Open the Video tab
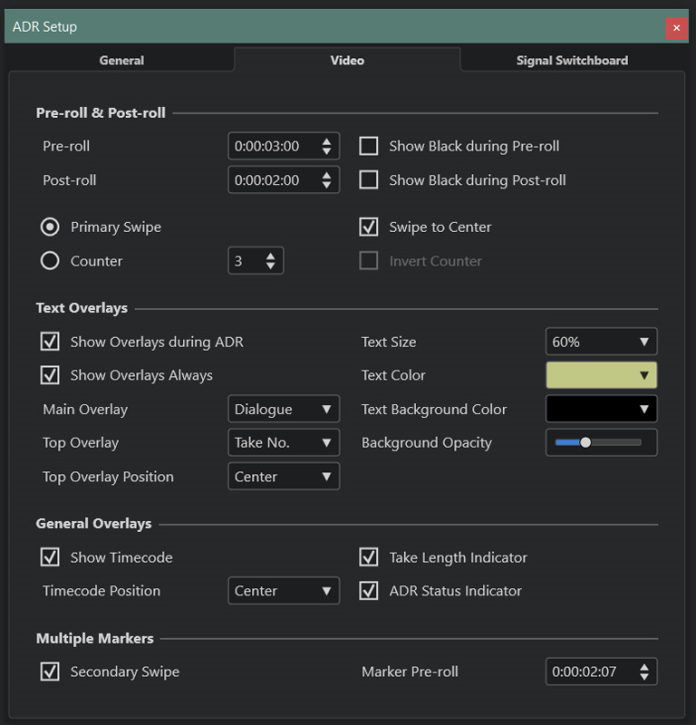The image size is (696, 725). 347,60
